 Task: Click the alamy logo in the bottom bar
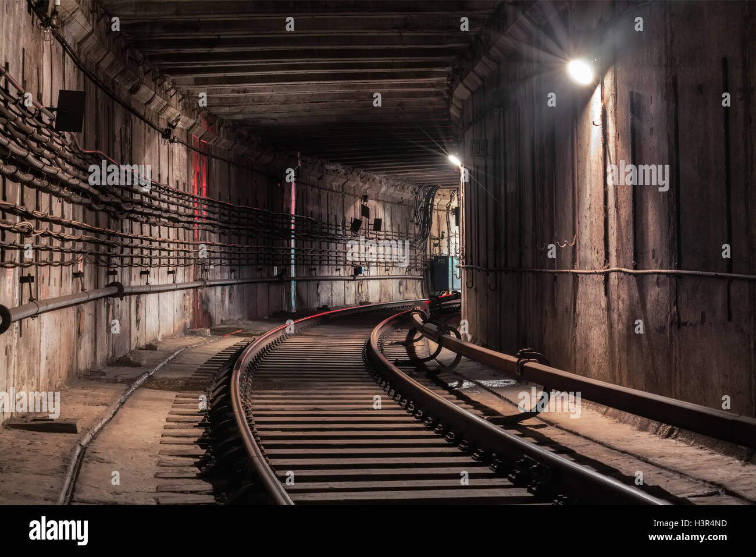pyautogui.click(x=59, y=531)
